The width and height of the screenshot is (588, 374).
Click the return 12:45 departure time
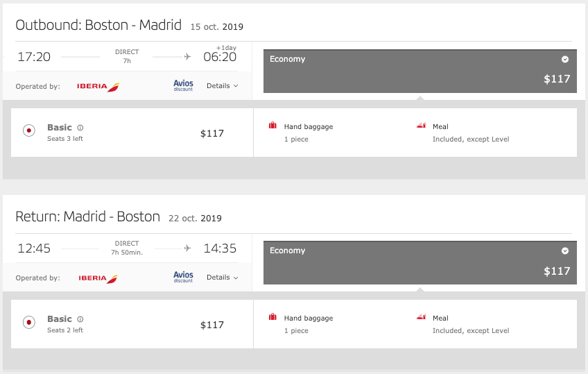tap(34, 248)
